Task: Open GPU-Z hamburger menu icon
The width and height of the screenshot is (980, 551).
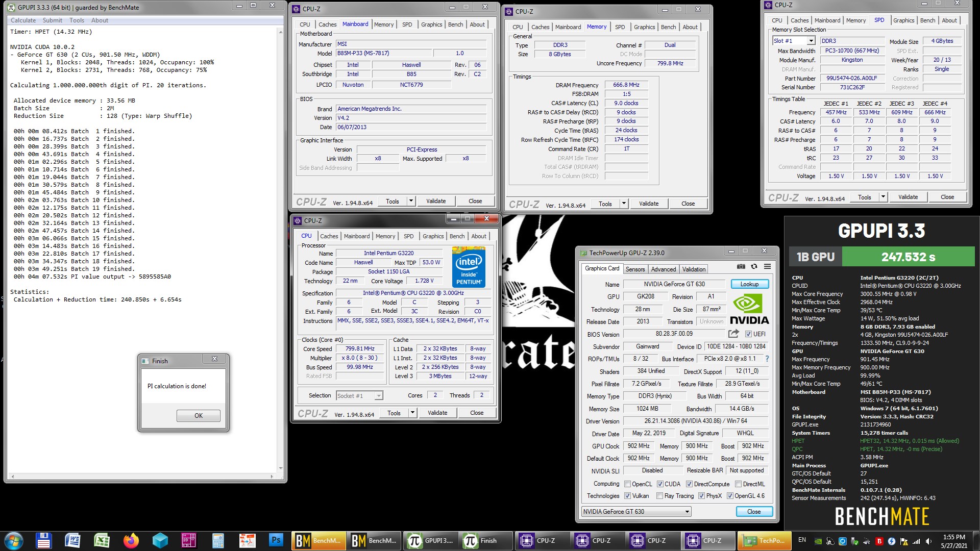Action: [767, 266]
